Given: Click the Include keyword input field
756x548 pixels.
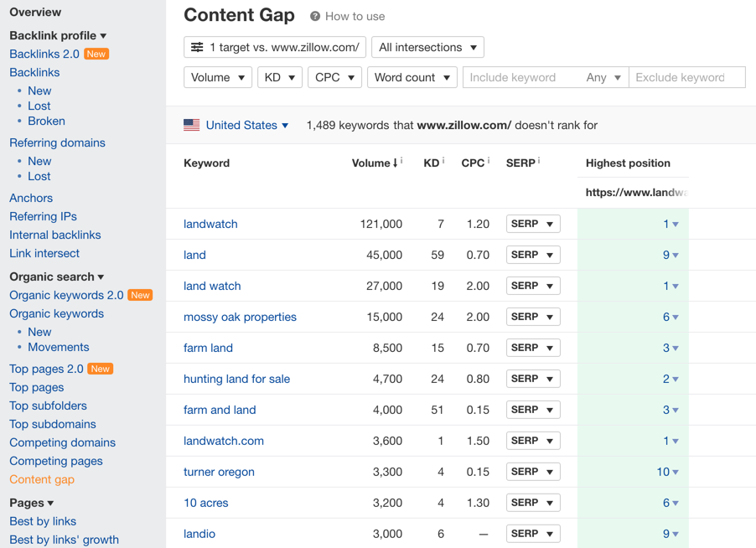Looking at the screenshot, I should 521,77.
